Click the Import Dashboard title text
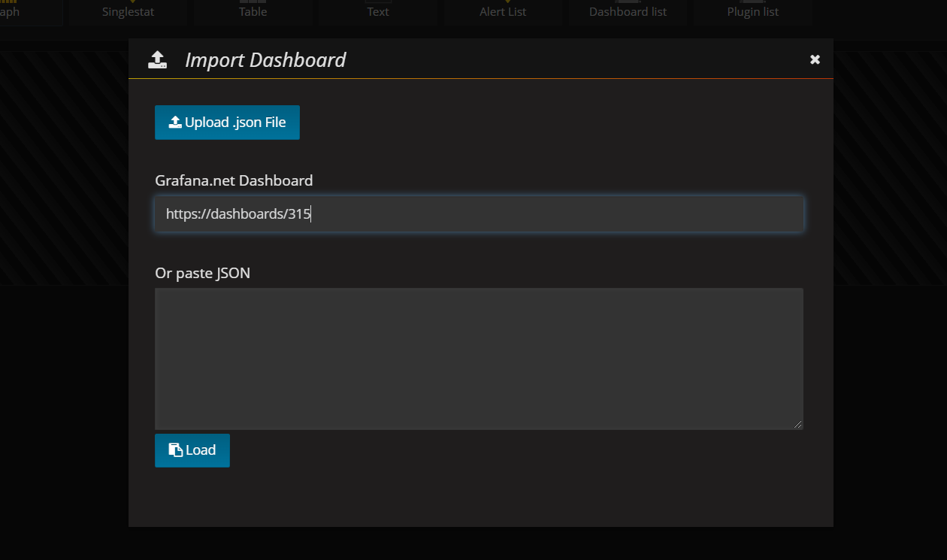Screen dimensions: 947x560 (265, 60)
